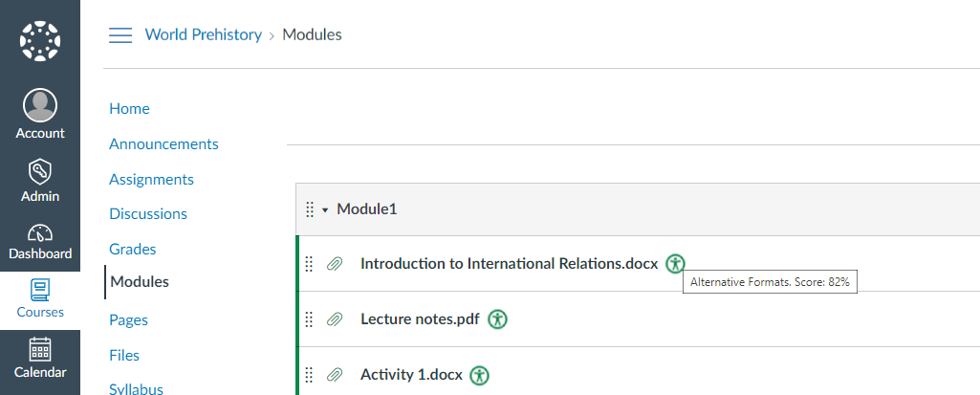
Task: Click accessibility icon beside Lecture notes.pdf
Action: pyautogui.click(x=497, y=319)
